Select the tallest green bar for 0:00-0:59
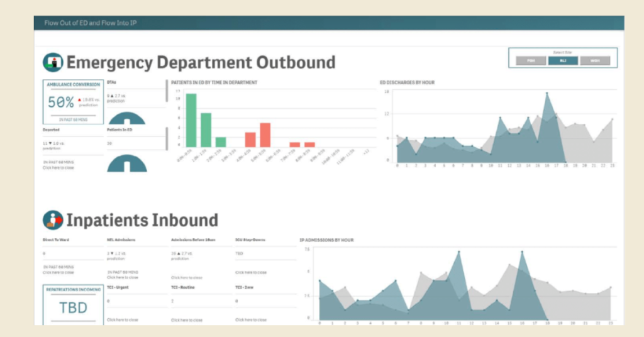 pyautogui.click(x=191, y=120)
